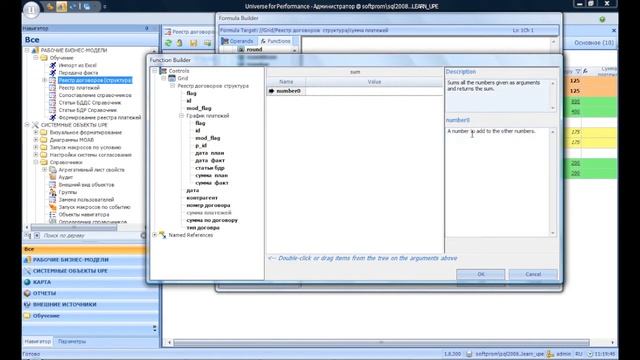Screen dimensions: 640x360
Task: Expand the Настройки системы согласования folder
Action: pos(36,155)
